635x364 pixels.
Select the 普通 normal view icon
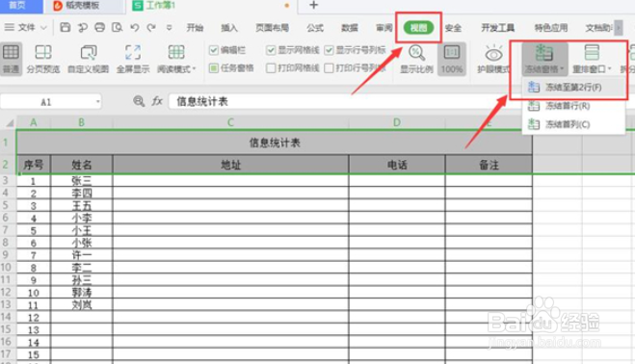(11, 59)
